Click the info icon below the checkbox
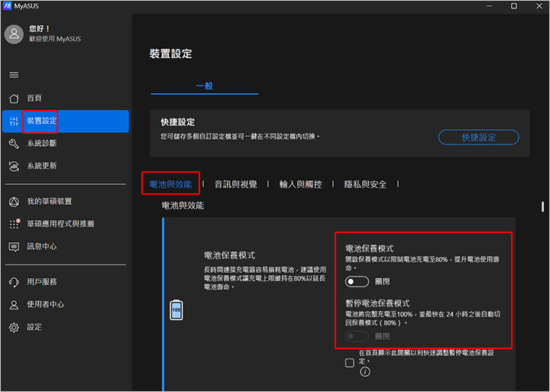 coord(365,371)
